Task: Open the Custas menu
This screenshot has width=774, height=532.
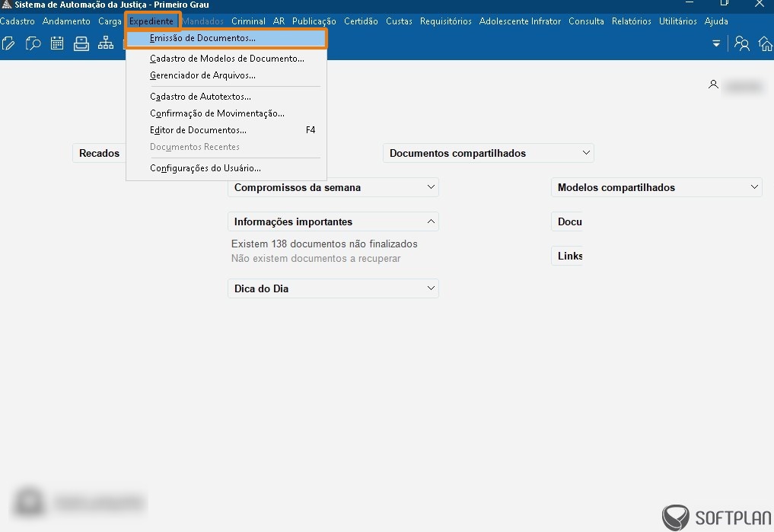Action: pos(399,21)
